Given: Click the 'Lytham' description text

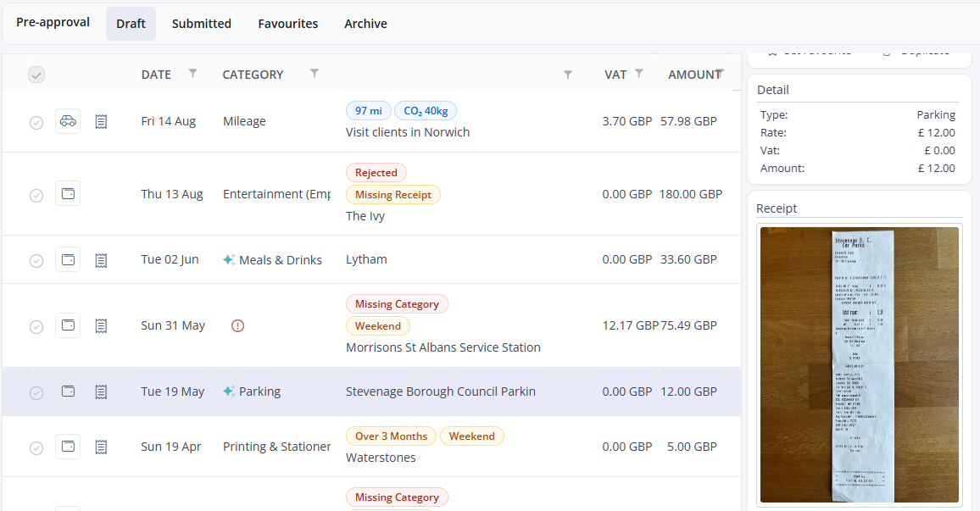Looking at the screenshot, I should pos(366,259).
